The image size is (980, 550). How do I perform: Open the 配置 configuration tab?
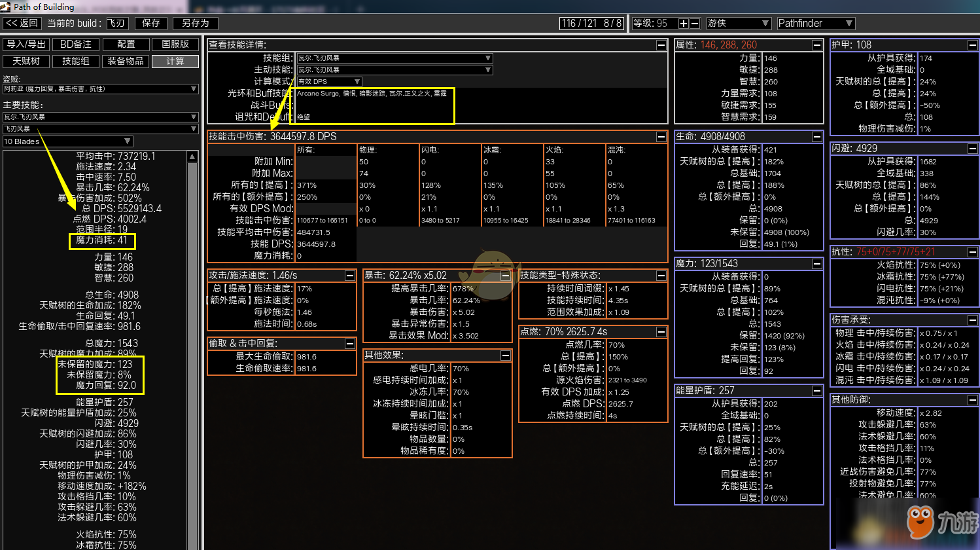[x=126, y=44]
